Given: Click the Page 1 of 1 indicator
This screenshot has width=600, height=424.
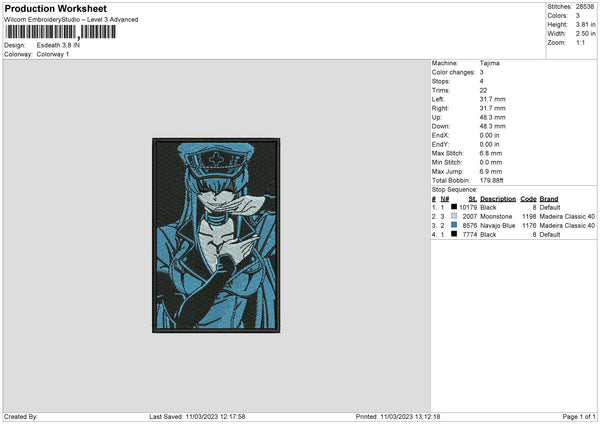Looking at the screenshot, I should pos(579,417).
